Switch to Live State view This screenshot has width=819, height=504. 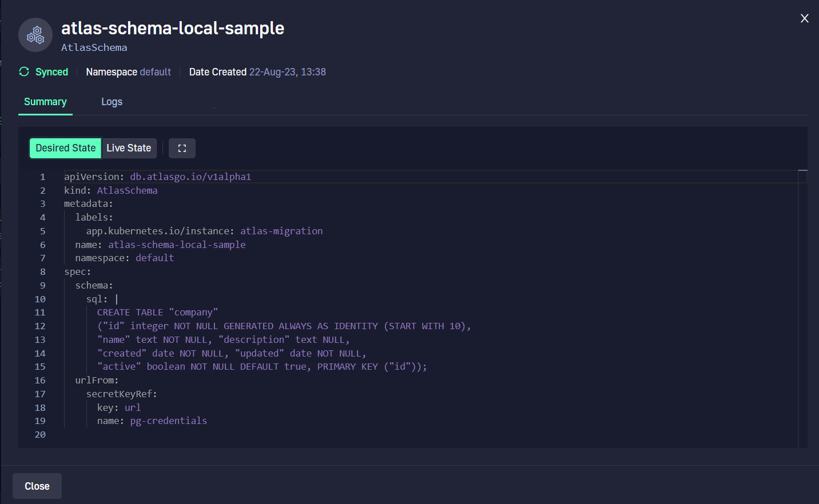pos(129,148)
